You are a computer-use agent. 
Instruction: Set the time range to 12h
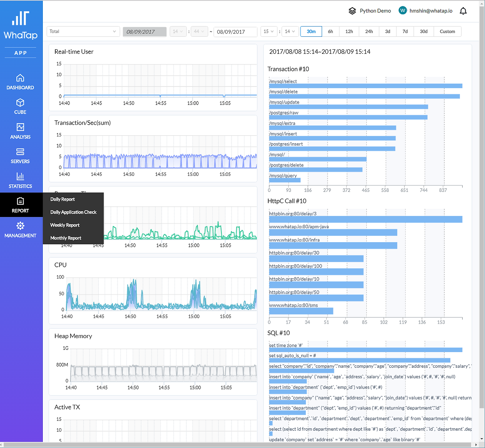[349, 31]
